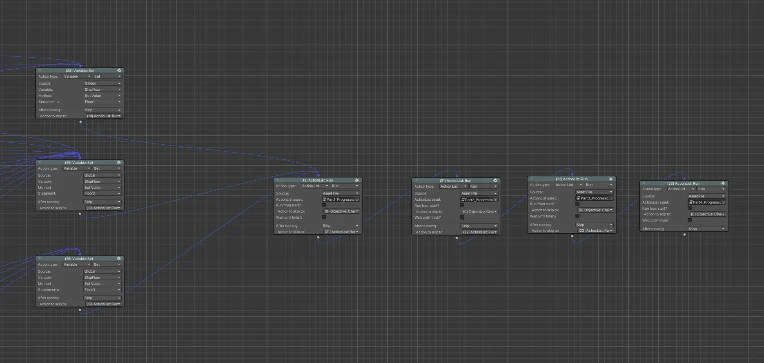The image size is (764, 363).
Task: Open Method dropdown on middle Variable: Set node
Action: click(x=103, y=187)
